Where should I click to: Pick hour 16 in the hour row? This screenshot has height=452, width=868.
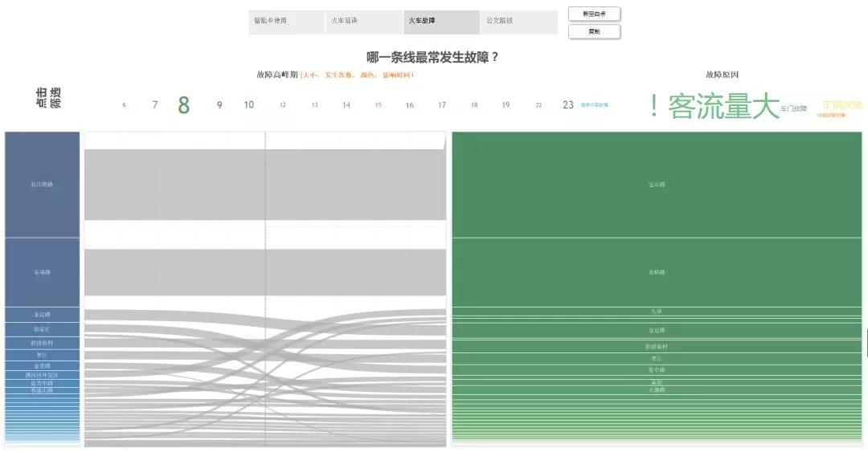click(409, 105)
